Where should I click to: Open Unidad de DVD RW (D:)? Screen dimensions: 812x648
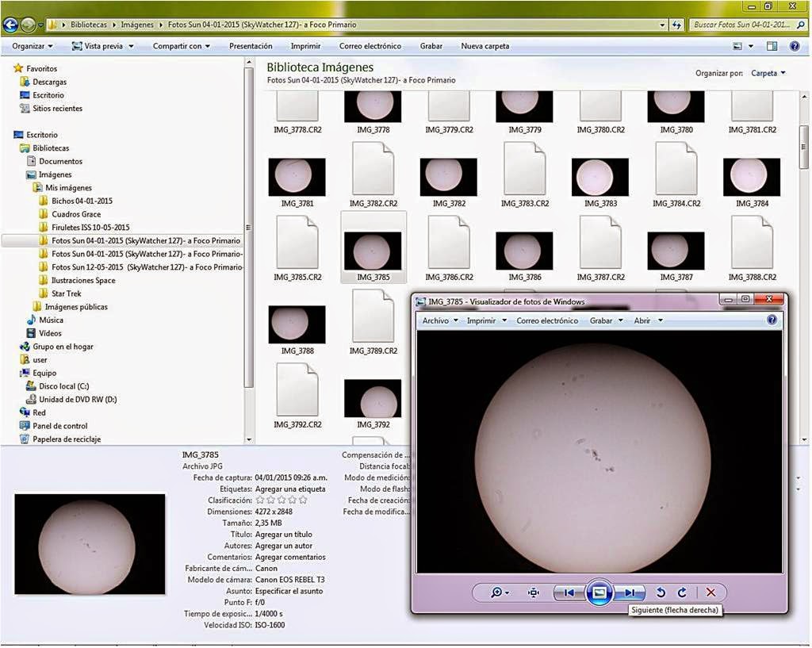click(78, 400)
